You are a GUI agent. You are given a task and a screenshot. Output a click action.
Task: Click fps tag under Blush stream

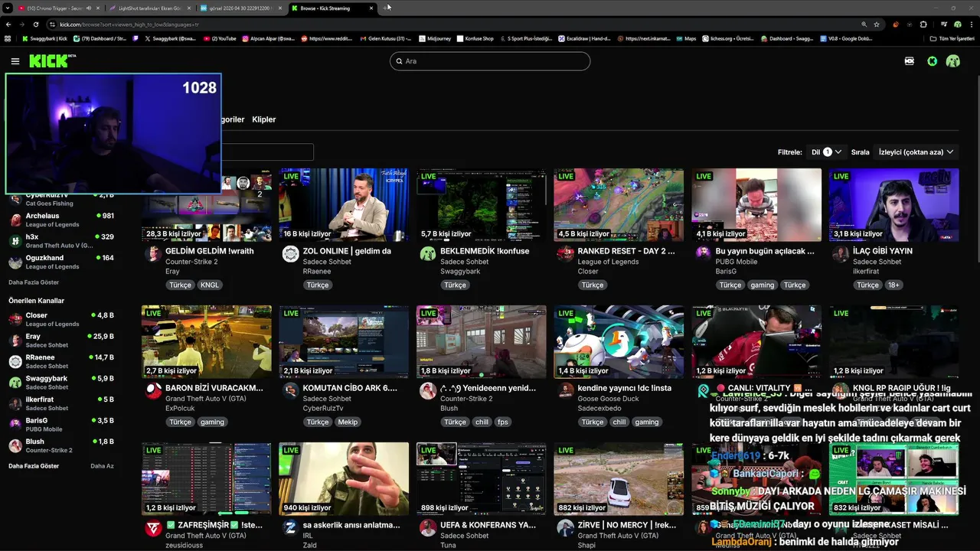coord(502,422)
